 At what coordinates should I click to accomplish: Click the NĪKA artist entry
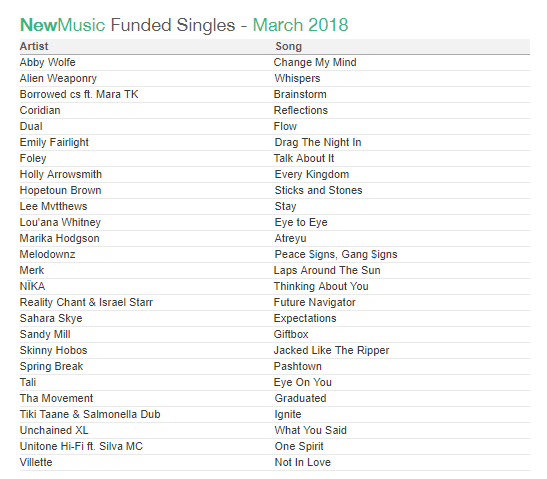click(32, 286)
